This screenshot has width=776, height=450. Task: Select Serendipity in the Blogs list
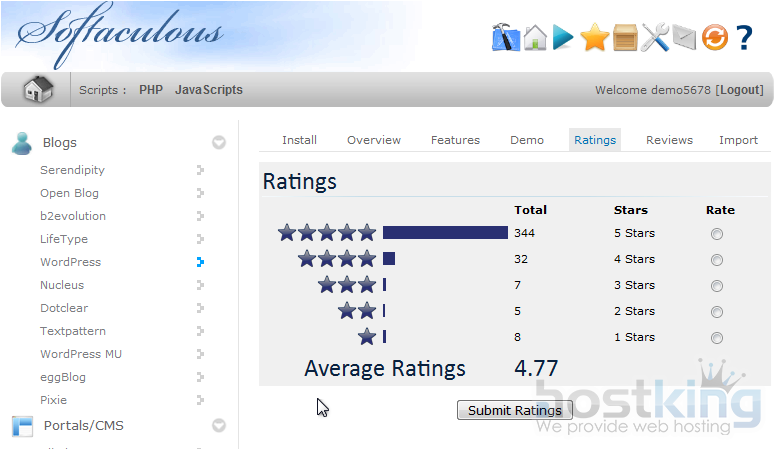pos(72,170)
